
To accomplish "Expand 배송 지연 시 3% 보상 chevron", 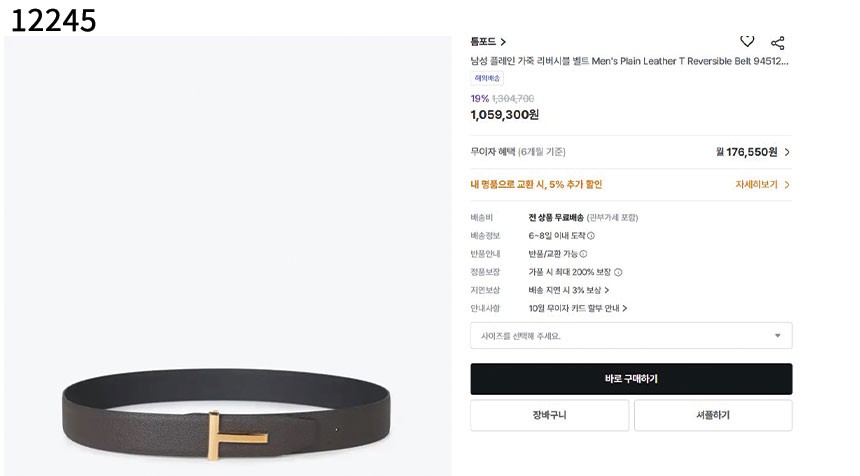I will (607, 290).
